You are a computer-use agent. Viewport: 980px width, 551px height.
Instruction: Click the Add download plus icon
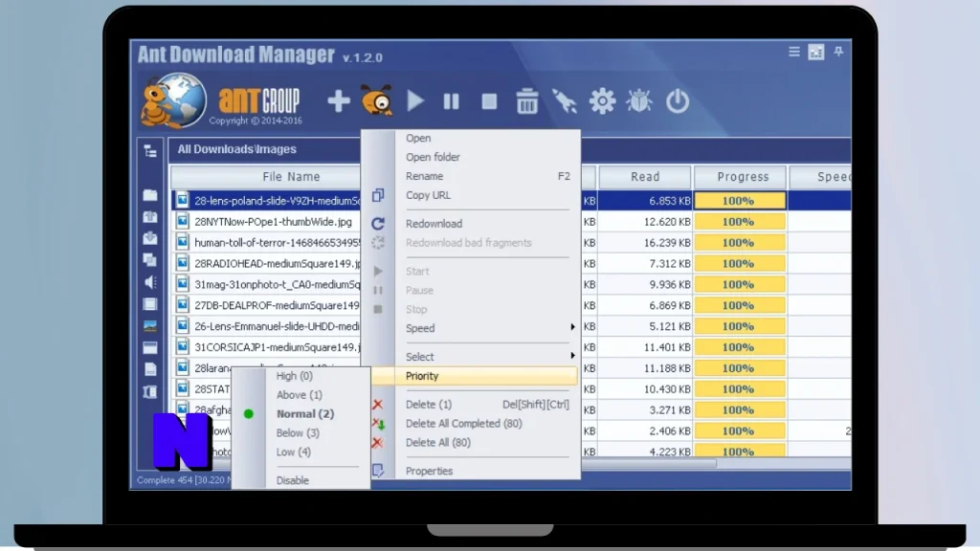pyautogui.click(x=338, y=101)
